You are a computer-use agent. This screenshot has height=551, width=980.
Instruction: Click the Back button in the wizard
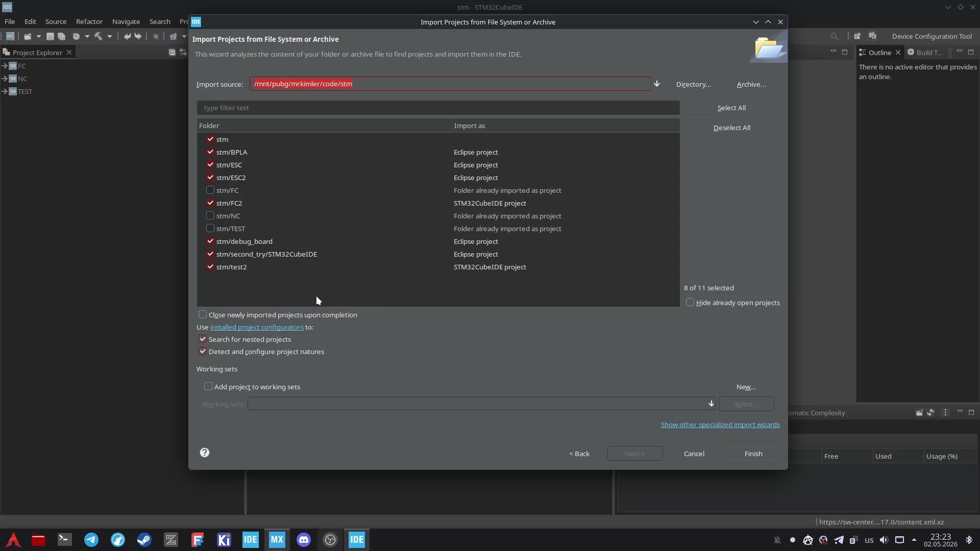coord(579,454)
